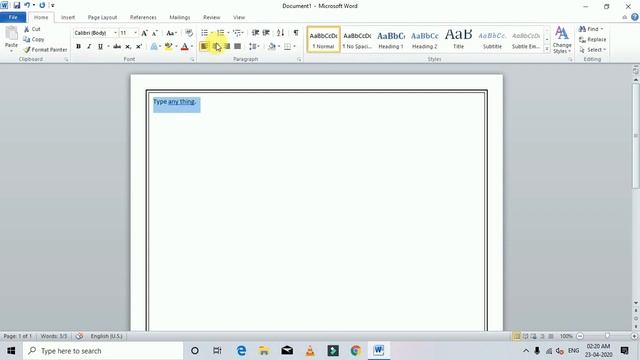Align the text to the right
The height and width of the screenshot is (360, 640).
pyautogui.click(x=227, y=47)
